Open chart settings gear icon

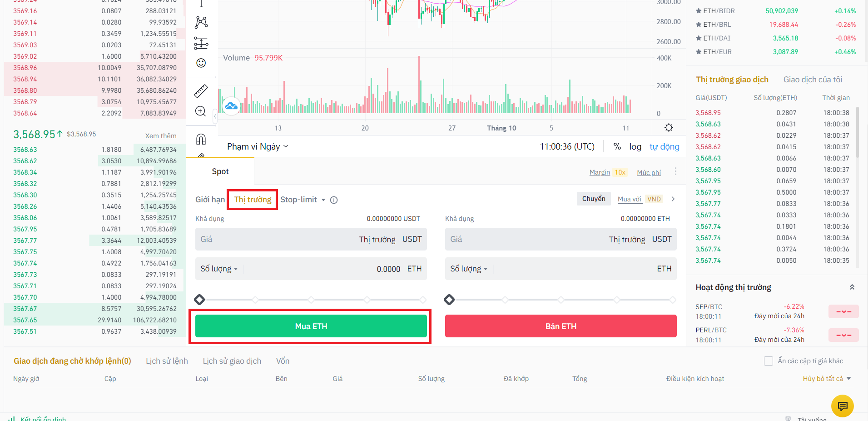[x=669, y=128]
